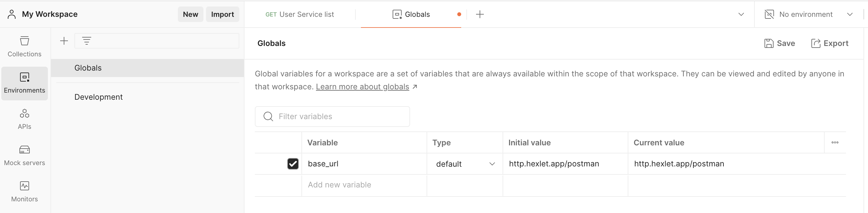Open a new tab with plus icon
The width and height of the screenshot is (868, 213).
point(480,14)
